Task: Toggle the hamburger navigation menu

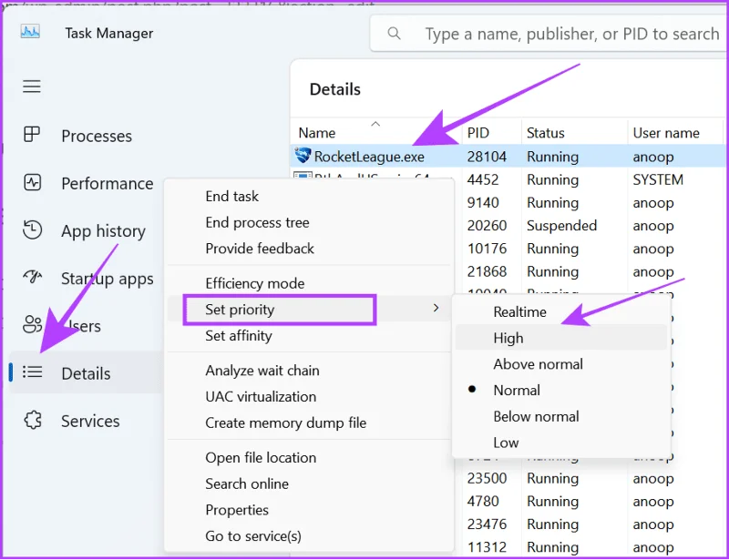Action: pyautogui.click(x=32, y=87)
